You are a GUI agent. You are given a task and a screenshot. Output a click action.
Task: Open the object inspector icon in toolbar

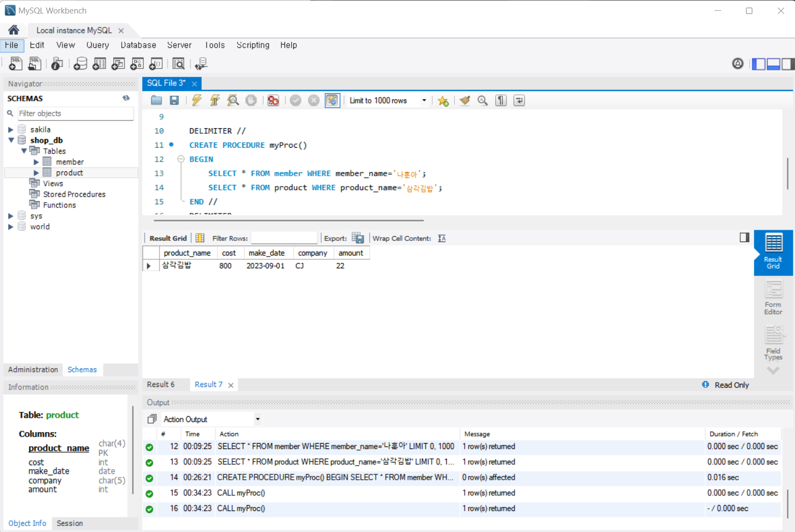click(x=57, y=64)
